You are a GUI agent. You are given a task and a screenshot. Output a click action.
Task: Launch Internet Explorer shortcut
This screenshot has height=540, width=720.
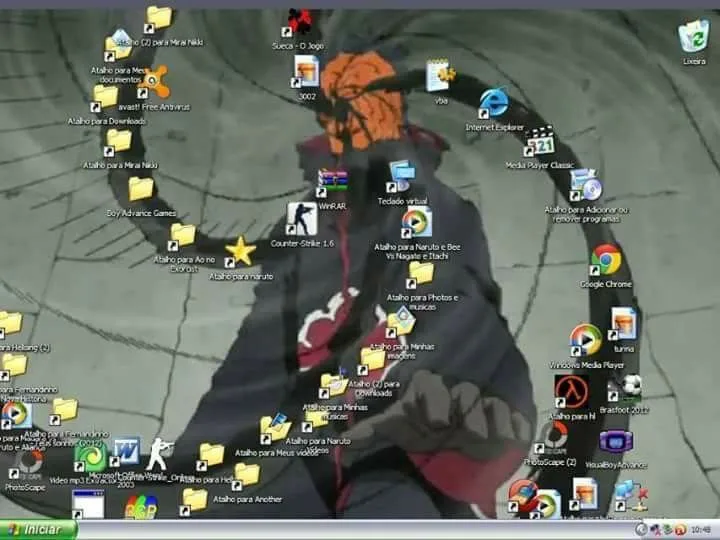pos(494,103)
